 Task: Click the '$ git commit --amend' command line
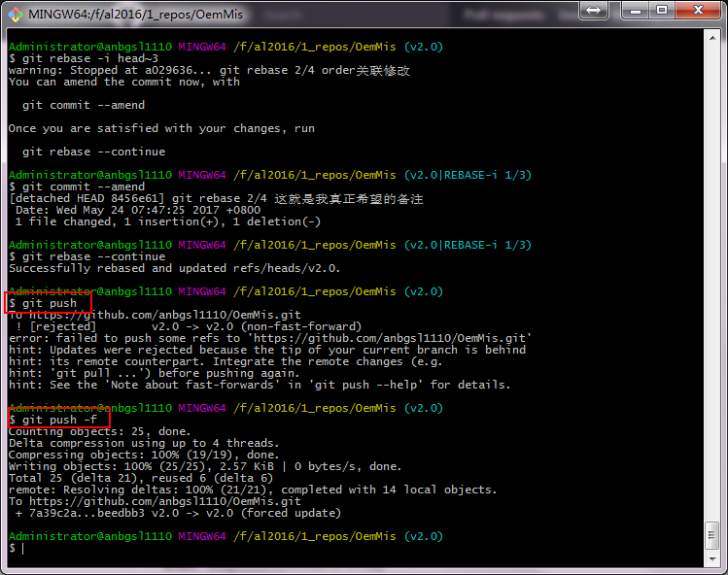(77, 186)
